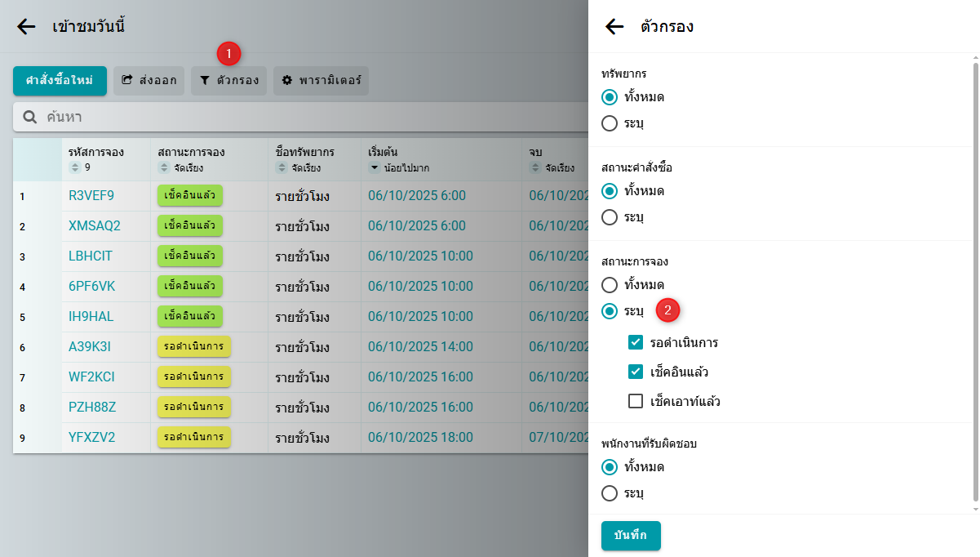Sort by สถานะการจอง column sort icon
Image resolution: width=980 pixels, height=557 pixels.
(164, 167)
